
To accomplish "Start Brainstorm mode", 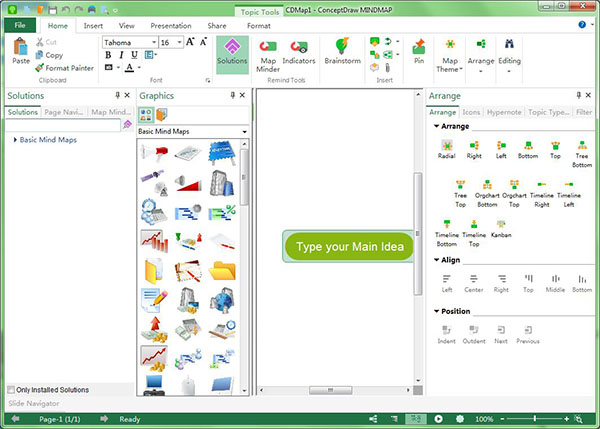I will 342,51.
